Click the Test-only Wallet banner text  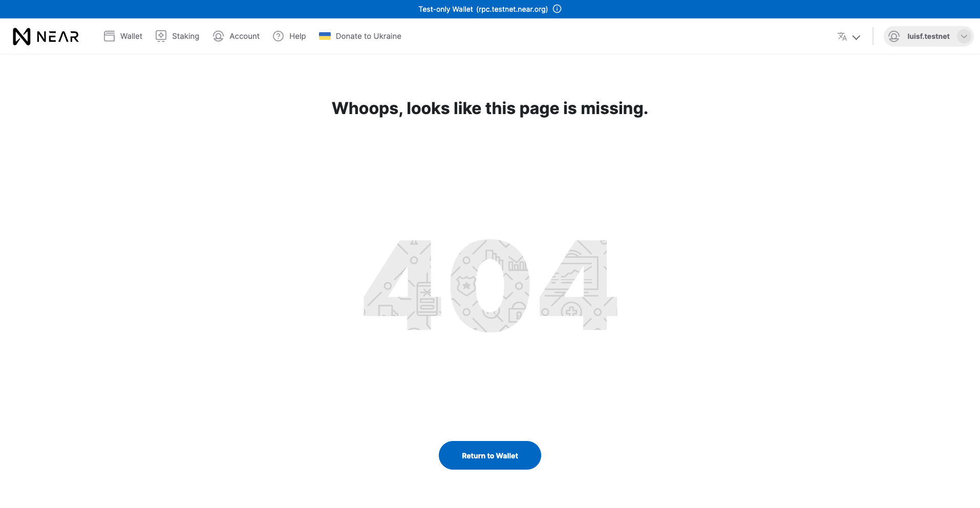483,9
